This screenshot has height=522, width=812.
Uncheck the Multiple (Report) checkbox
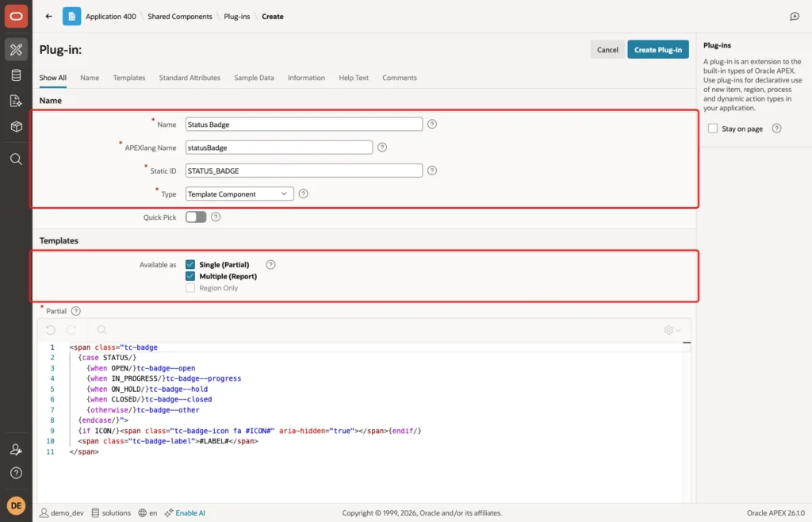tap(190, 276)
